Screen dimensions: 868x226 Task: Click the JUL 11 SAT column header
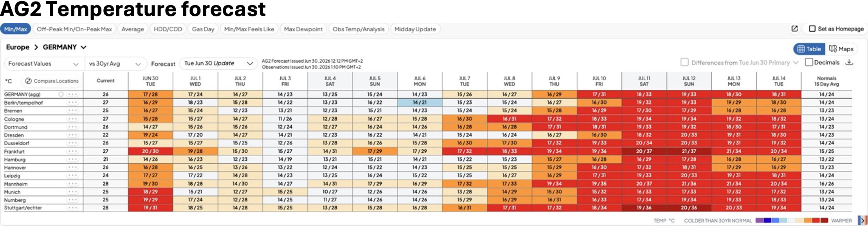tap(644, 81)
